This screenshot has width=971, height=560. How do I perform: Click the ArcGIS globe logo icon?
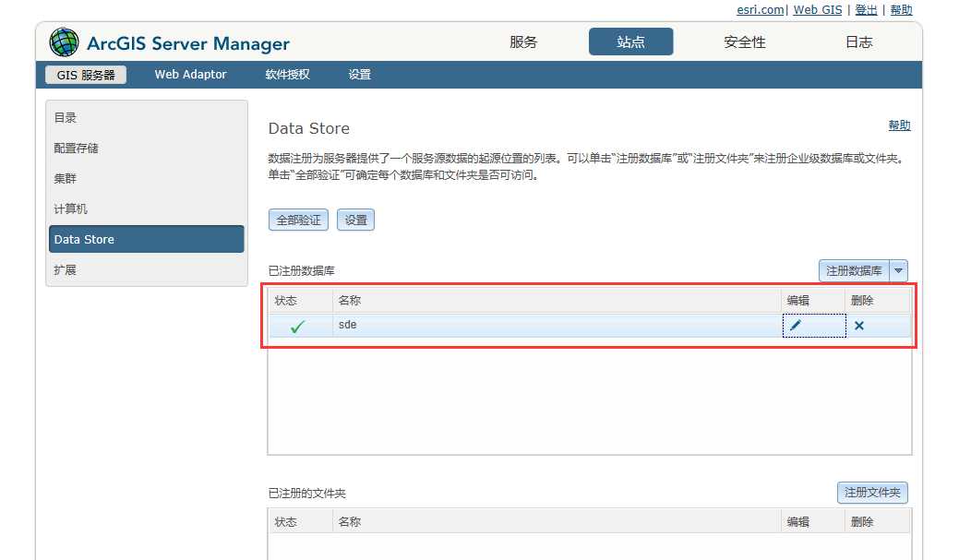(64, 42)
